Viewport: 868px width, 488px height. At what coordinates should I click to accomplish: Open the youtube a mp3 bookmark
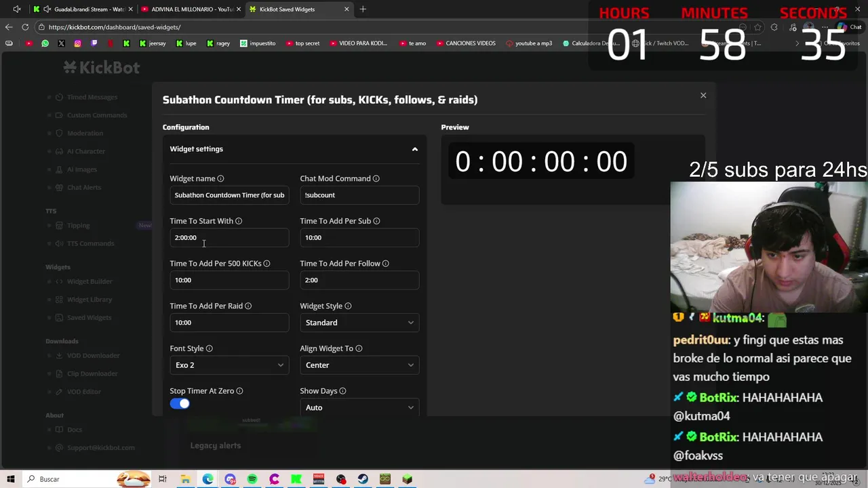pos(529,43)
